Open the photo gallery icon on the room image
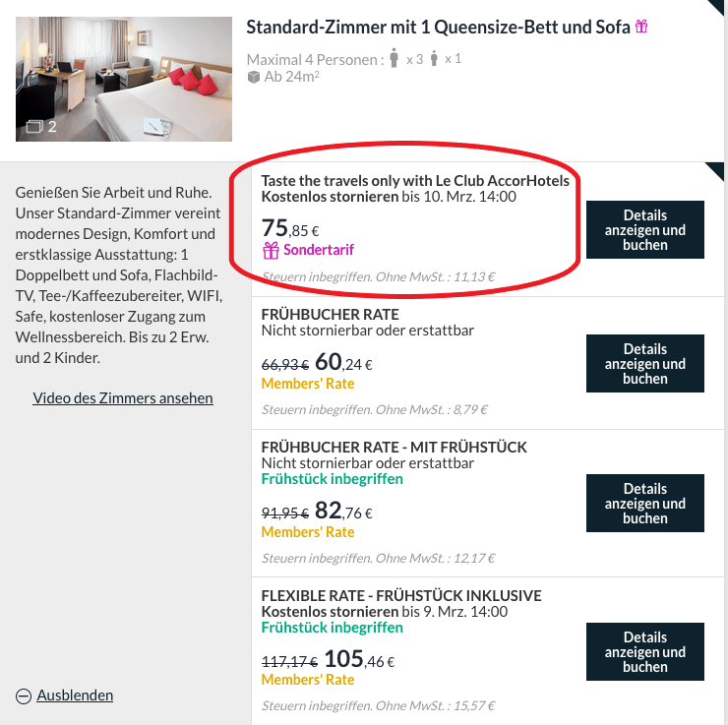 click(x=33, y=126)
